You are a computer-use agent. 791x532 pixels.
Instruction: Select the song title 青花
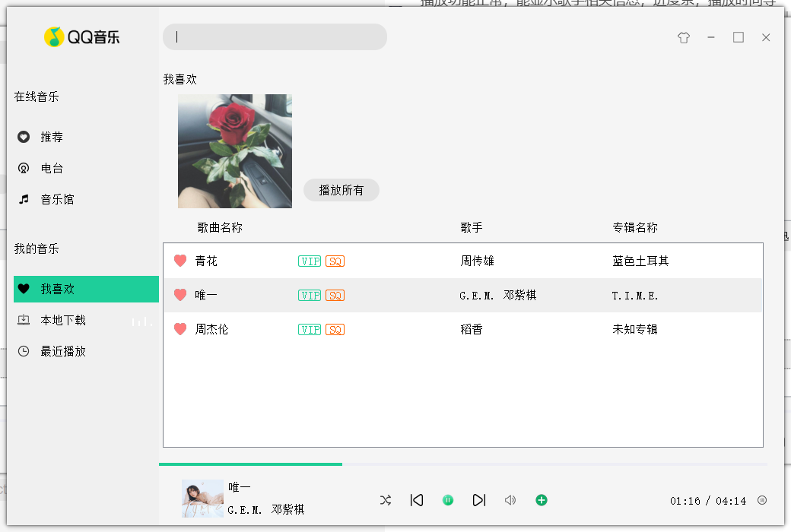point(206,261)
